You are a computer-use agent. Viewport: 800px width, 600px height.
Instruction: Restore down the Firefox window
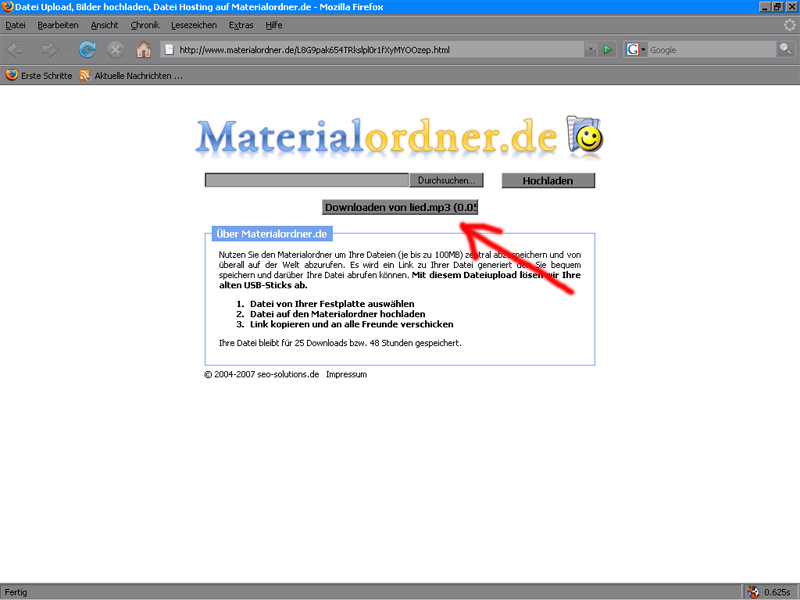click(x=777, y=7)
